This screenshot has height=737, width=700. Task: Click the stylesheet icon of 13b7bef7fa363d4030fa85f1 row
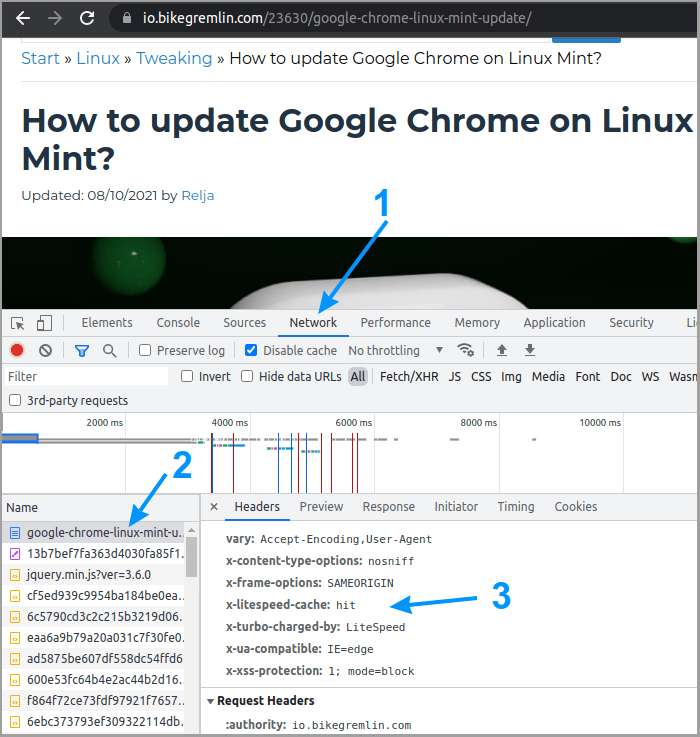tap(15, 554)
